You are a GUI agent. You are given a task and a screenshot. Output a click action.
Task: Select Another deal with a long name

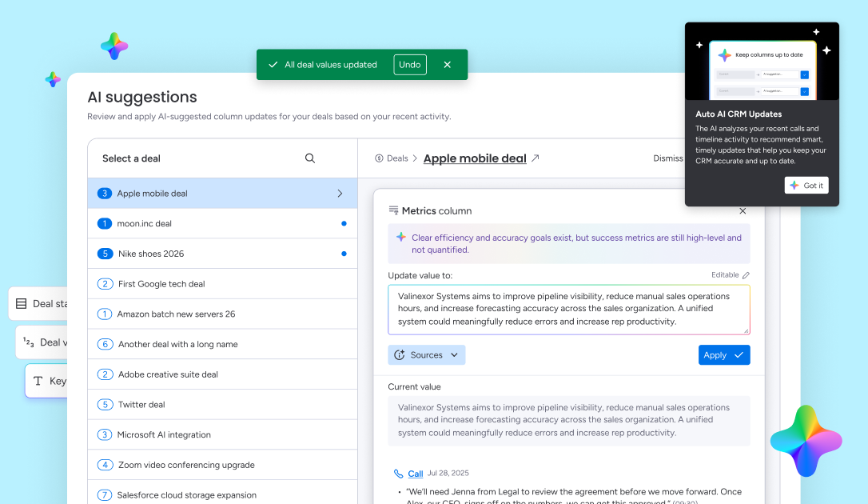[222, 345]
